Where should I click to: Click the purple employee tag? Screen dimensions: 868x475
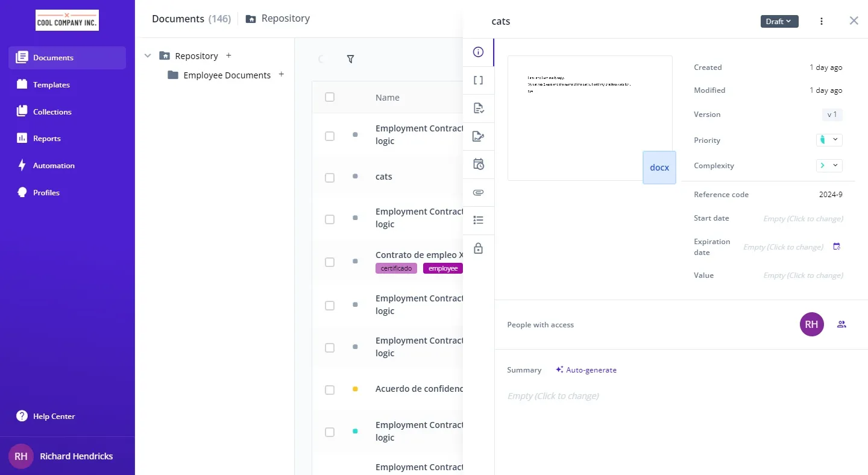click(x=443, y=268)
